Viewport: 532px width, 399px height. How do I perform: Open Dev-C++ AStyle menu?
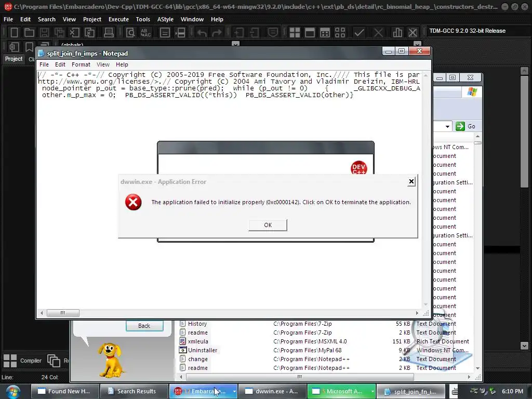point(165,19)
